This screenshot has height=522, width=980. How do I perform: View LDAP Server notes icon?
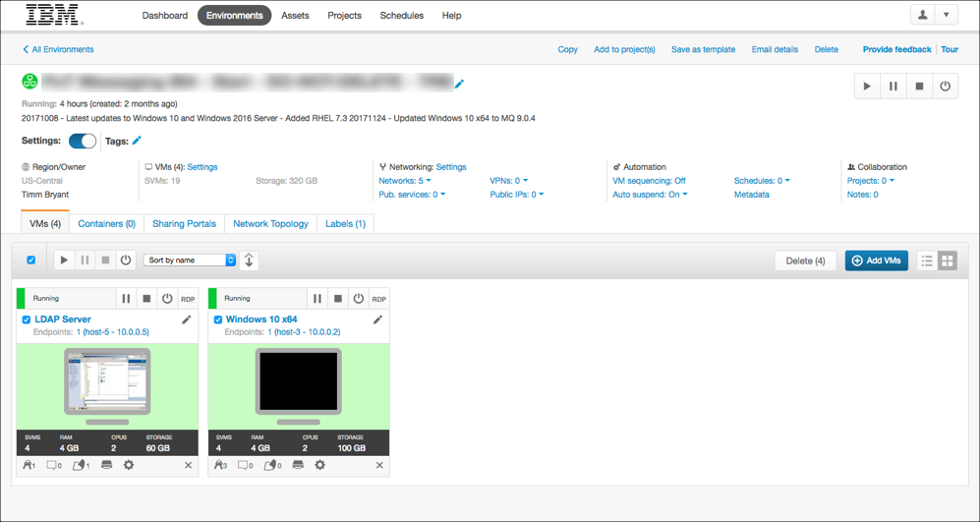coord(54,465)
